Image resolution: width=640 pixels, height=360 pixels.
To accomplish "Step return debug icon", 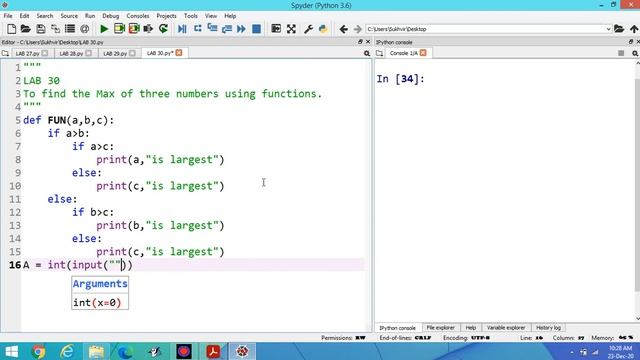I will coord(227,29).
